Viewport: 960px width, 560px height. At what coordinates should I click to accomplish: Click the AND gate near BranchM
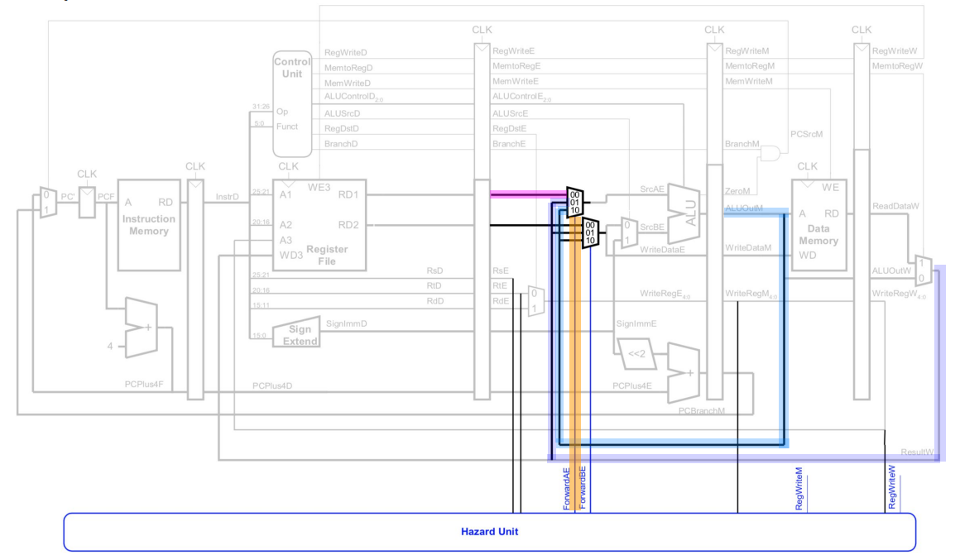[772, 153]
